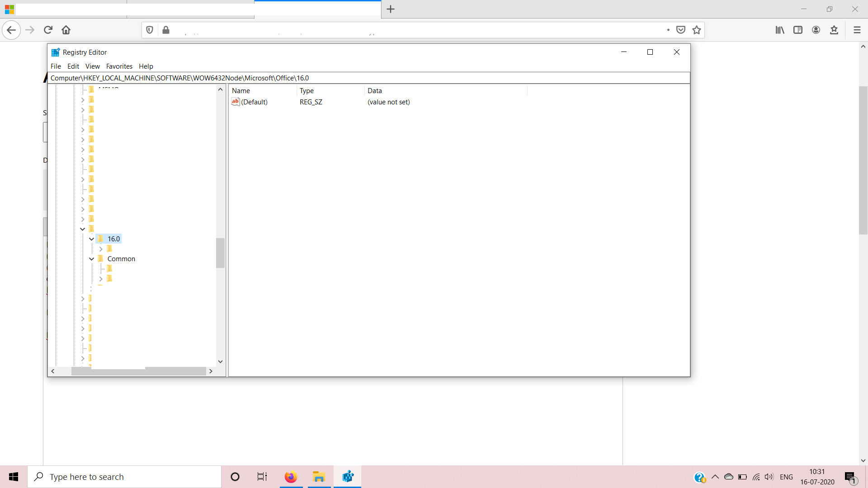Open Firefox account profile icon
The image size is (868, 488).
816,30
